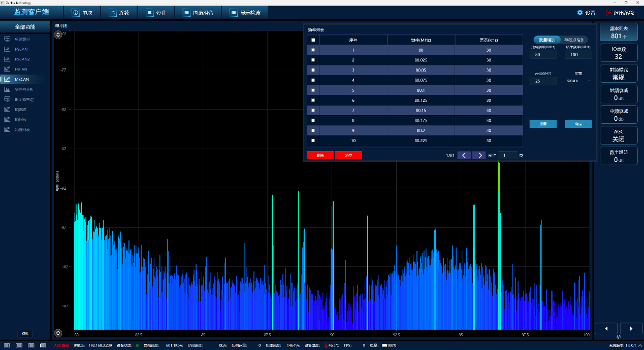Image resolution: width=644 pixels, height=350 pixels.
Task: Click the end frequency field showing 100
Action: click(x=578, y=55)
